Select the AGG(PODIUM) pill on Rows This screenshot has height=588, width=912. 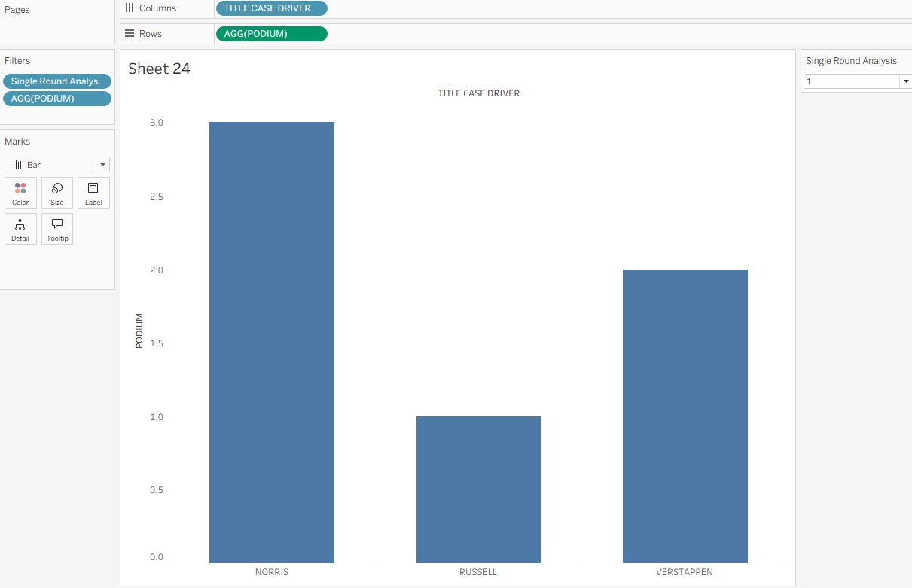(271, 34)
